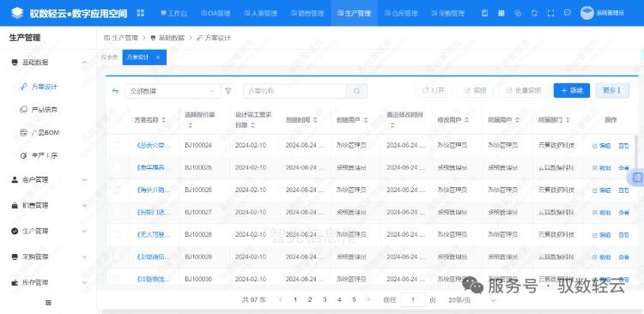Click the hamburger icon at sidebar bottom
The image size is (644, 314).
pyautogui.click(x=48, y=303)
